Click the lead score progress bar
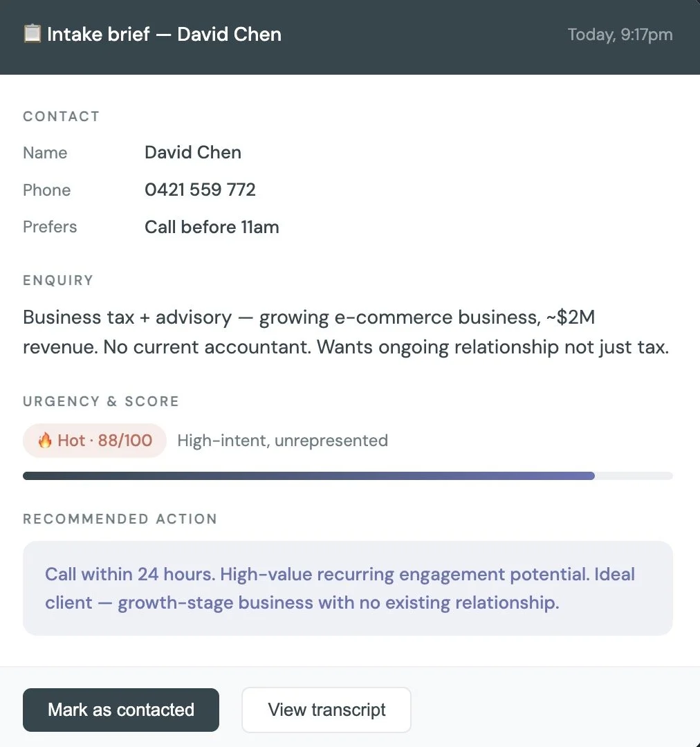This screenshot has height=747, width=700. [x=348, y=476]
